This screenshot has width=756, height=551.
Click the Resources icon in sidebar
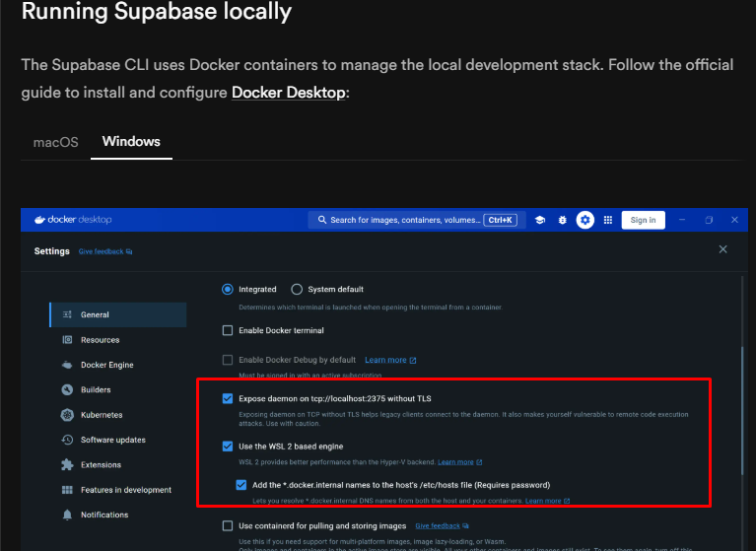(x=67, y=340)
